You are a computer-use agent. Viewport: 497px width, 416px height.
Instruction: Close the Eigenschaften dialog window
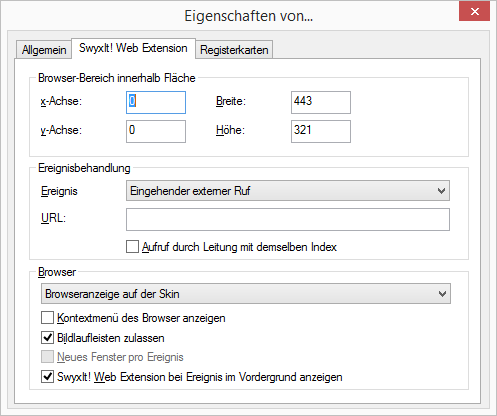(475, 12)
